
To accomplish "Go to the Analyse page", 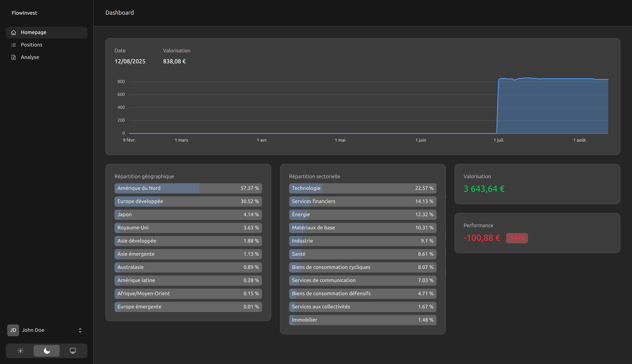I will [30, 57].
